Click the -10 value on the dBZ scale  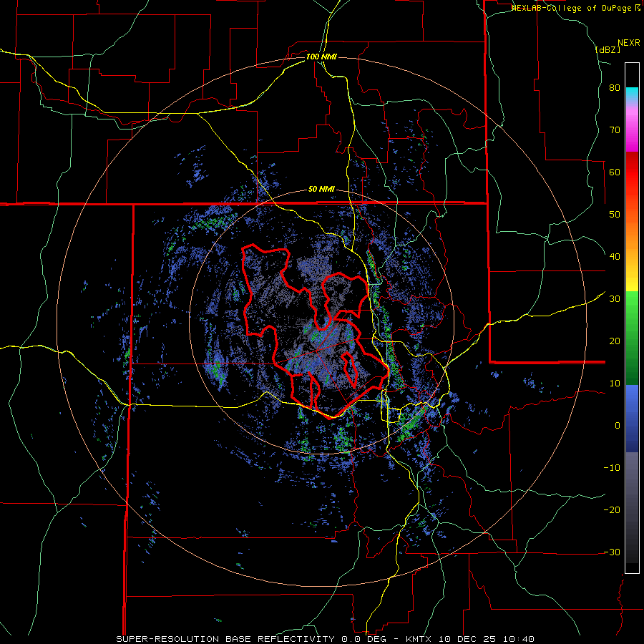[612, 467]
